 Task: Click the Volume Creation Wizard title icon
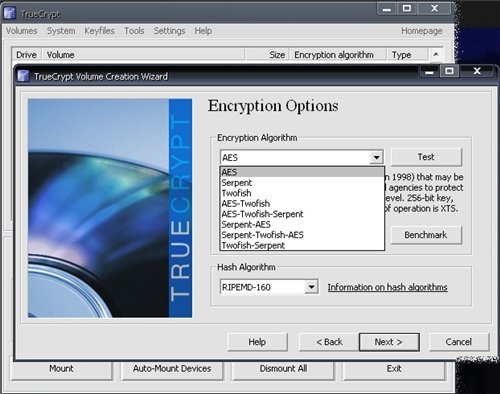[23, 76]
